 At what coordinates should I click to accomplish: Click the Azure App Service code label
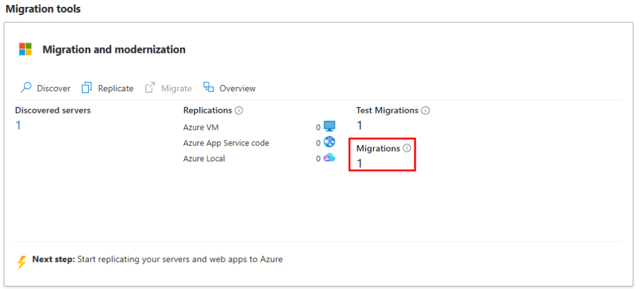point(226,143)
